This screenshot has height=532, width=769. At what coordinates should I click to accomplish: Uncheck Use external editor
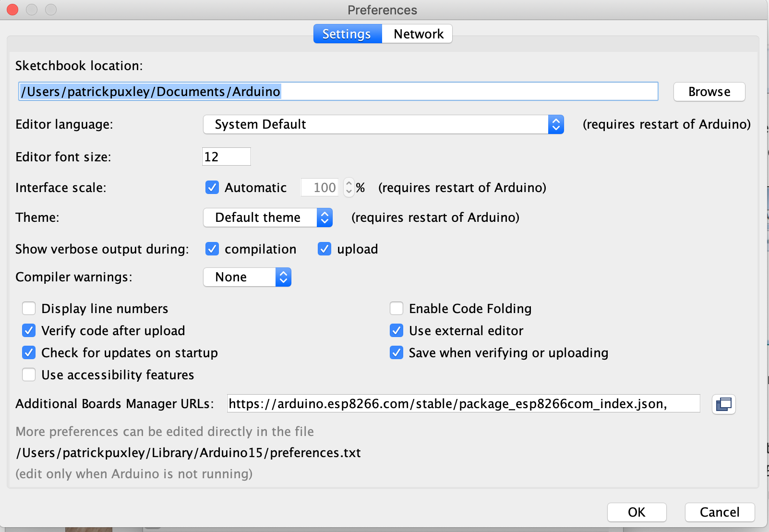tap(397, 330)
